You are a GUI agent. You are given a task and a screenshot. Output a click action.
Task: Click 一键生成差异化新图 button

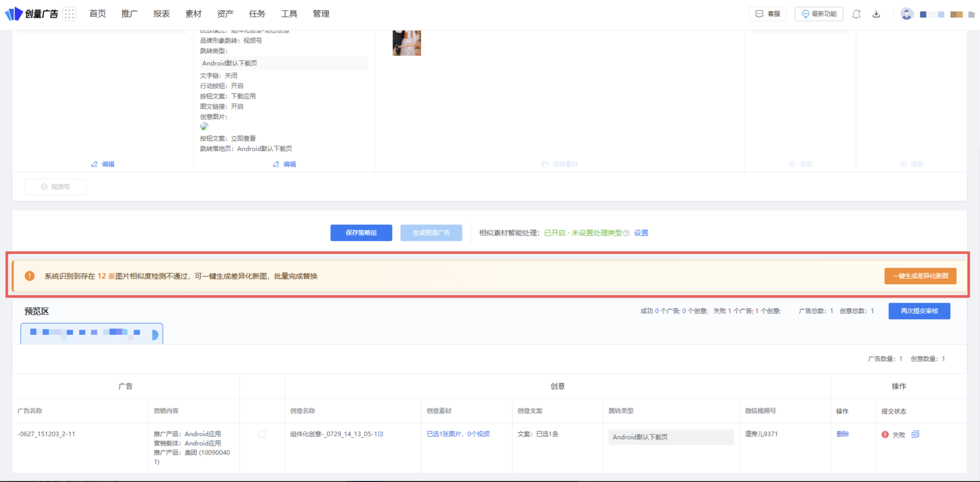(920, 276)
